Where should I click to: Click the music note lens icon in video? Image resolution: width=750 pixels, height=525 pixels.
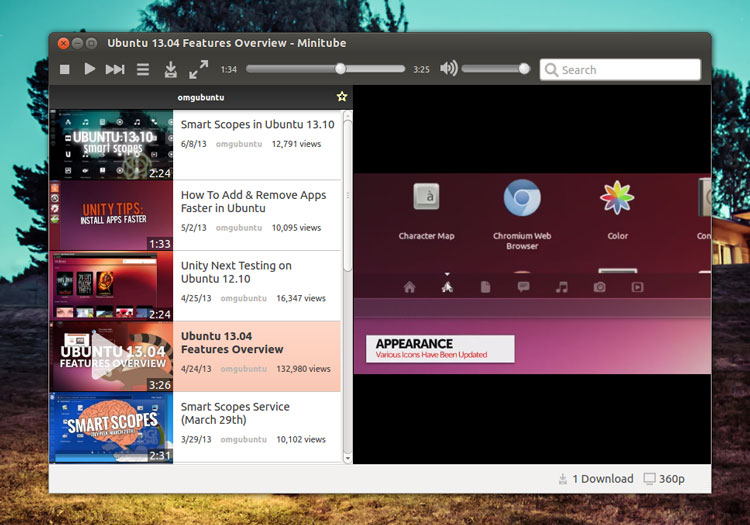(562, 287)
